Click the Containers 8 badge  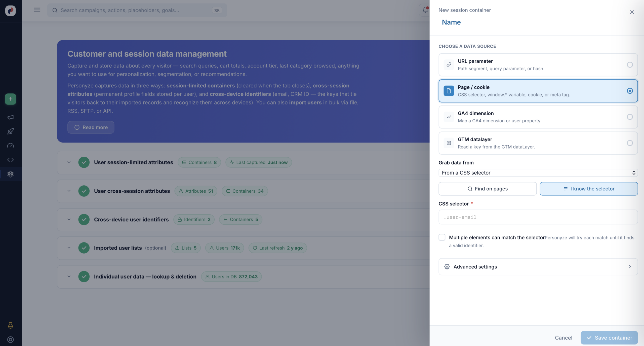[199, 162]
